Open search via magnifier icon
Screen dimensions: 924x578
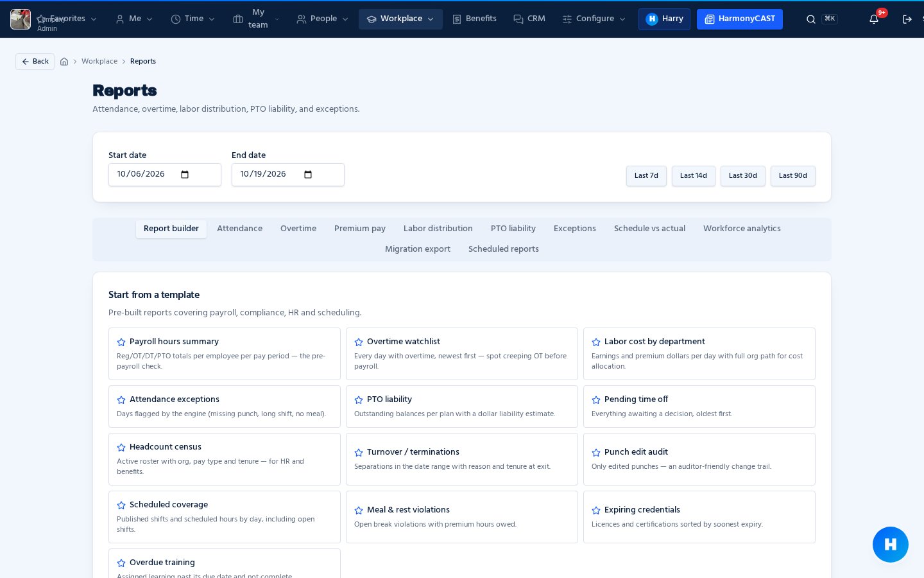[811, 19]
